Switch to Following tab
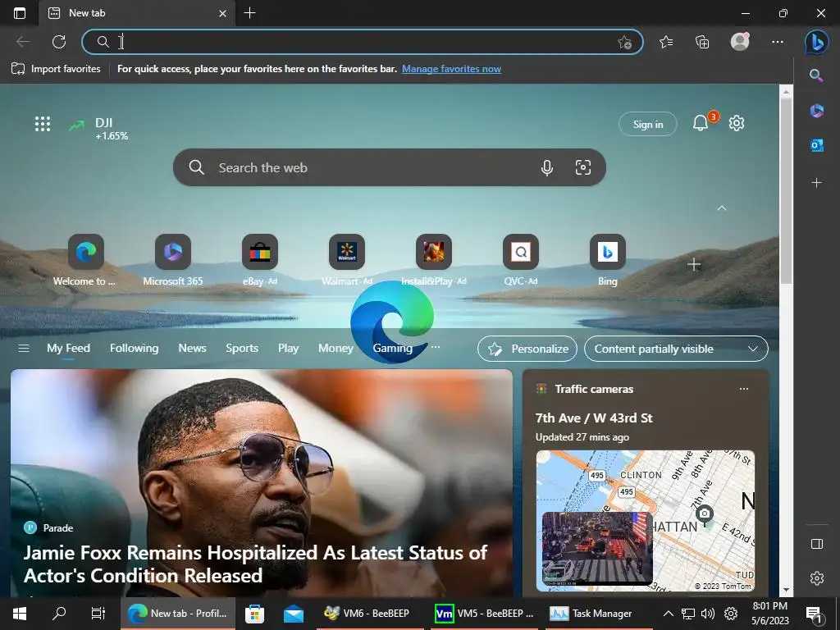This screenshot has width=840, height=630. coord(134,348)
